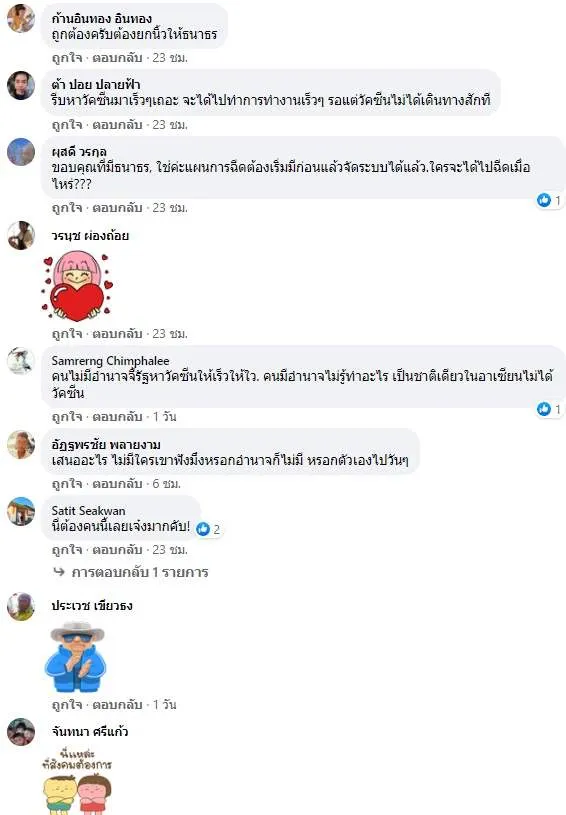Image resolution: width=566 pixels, height=815 pixels.
Task: Open ก้านอินทอง อินทอง's profile picture
Action: (21, 18)
